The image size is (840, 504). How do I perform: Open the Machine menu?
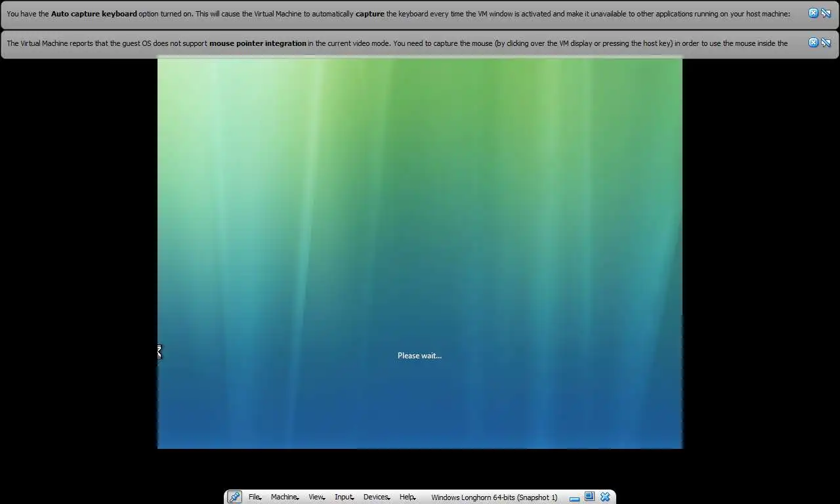click(x=285, y=497)
